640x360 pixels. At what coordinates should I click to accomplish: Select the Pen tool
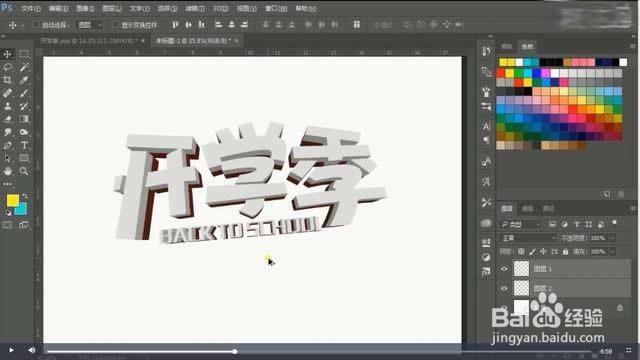point(7,145)
